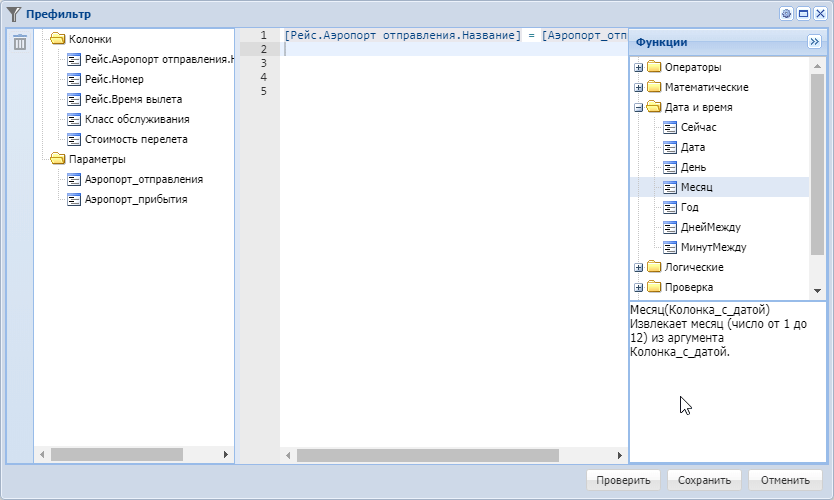Click the Колонки folder icon

coord(56,39)
